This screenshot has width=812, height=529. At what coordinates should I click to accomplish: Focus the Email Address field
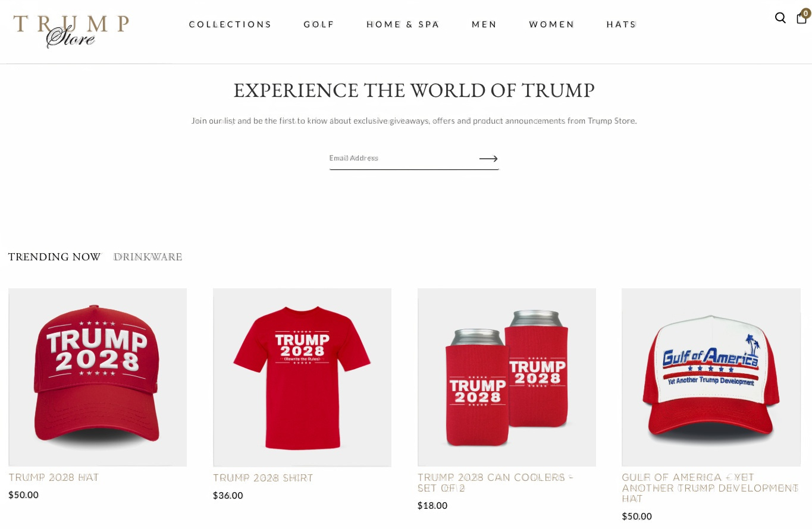click(402, 158)
